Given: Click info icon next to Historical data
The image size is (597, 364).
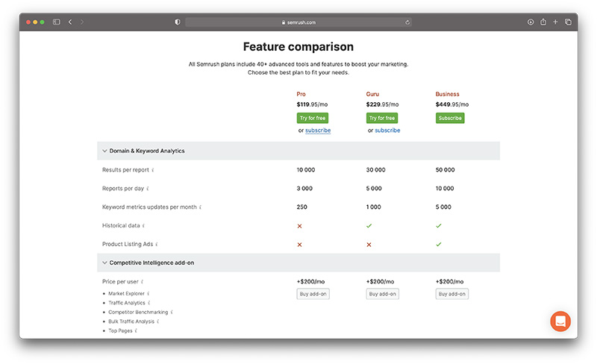Looking at the screenshot, I should [143, 226].
